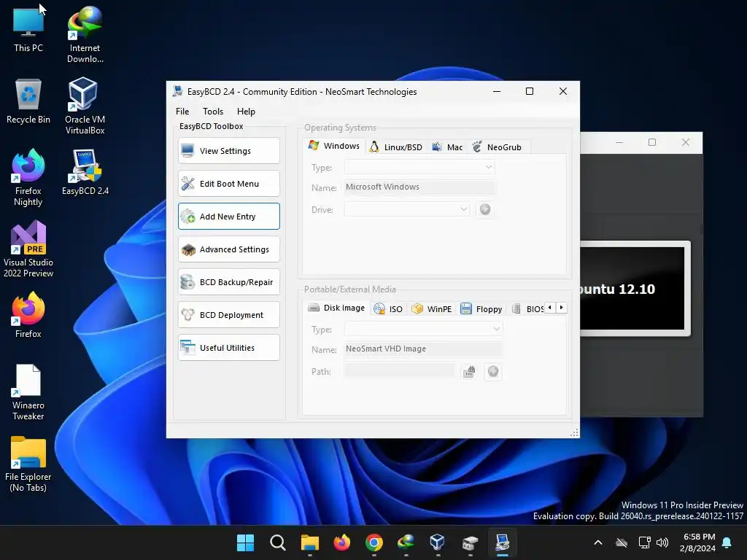This screenshot has height=560, width=747.
Task: Click the add entry icon next to Path
Action: 493,371
